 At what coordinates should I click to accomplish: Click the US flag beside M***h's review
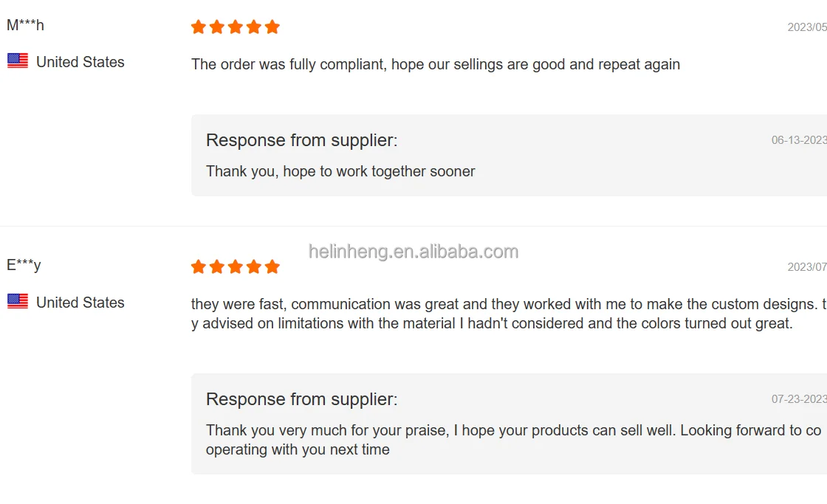[x=18, y=61]
